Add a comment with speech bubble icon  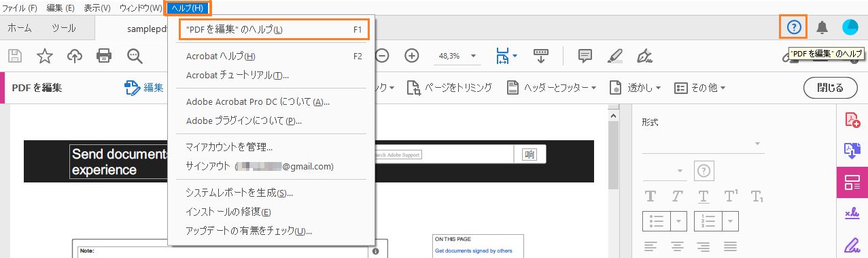pyautogui.click(x=586, y=56)
